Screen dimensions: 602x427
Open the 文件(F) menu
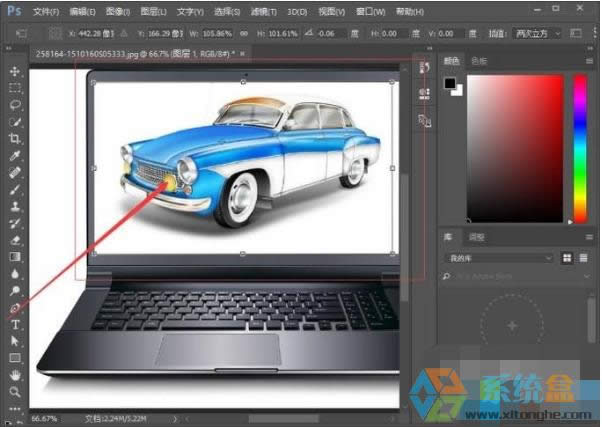click(x=46, y=11)
